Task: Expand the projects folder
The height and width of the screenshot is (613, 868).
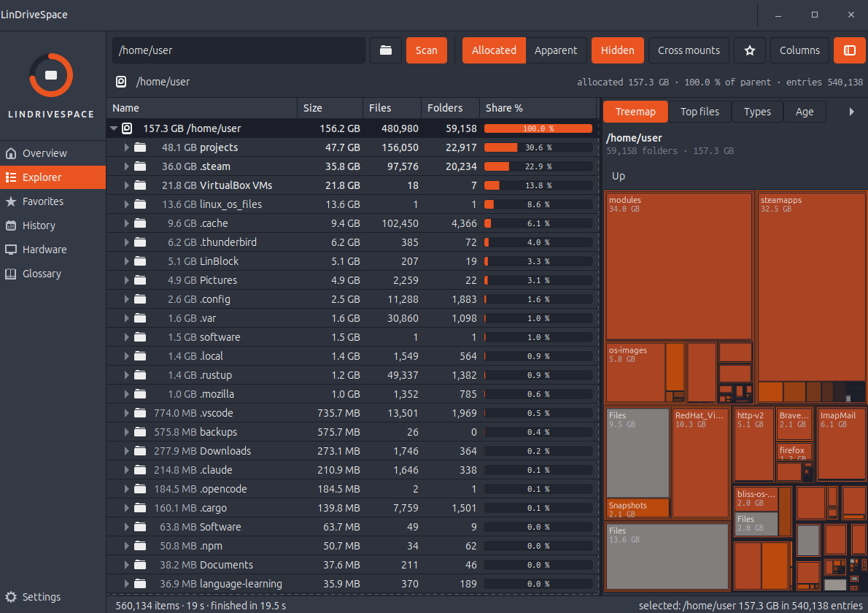Action: (x=126, y=147)
